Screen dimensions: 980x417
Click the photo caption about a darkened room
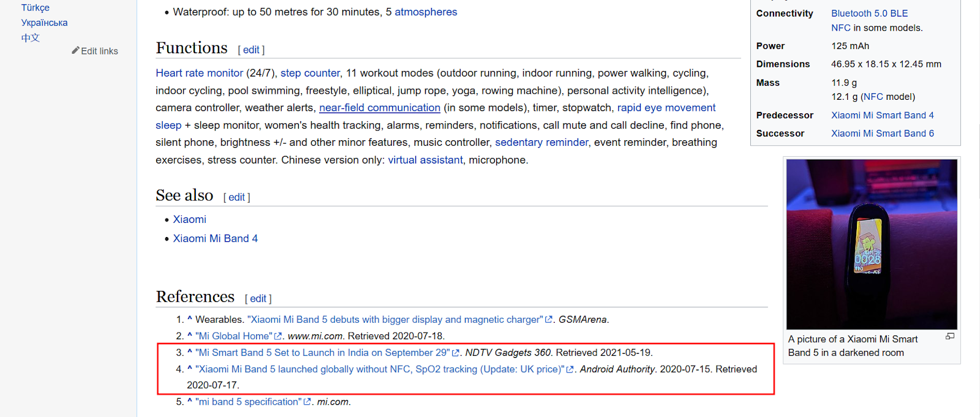(853, 346)
